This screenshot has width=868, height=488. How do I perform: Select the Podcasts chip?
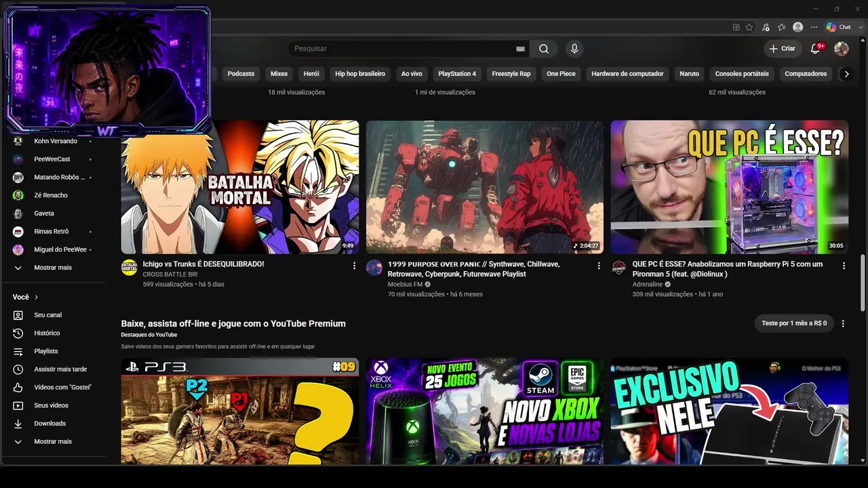click(241, 74)
